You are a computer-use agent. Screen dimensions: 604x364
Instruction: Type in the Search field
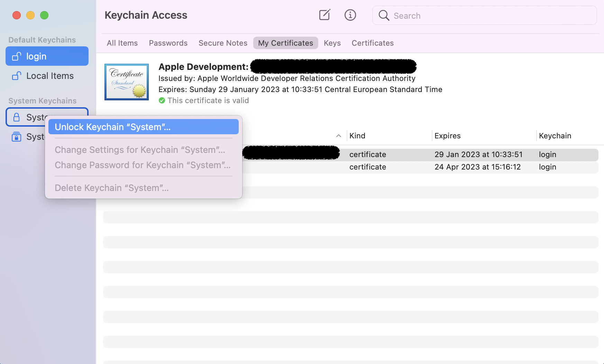tap(491, 16)
